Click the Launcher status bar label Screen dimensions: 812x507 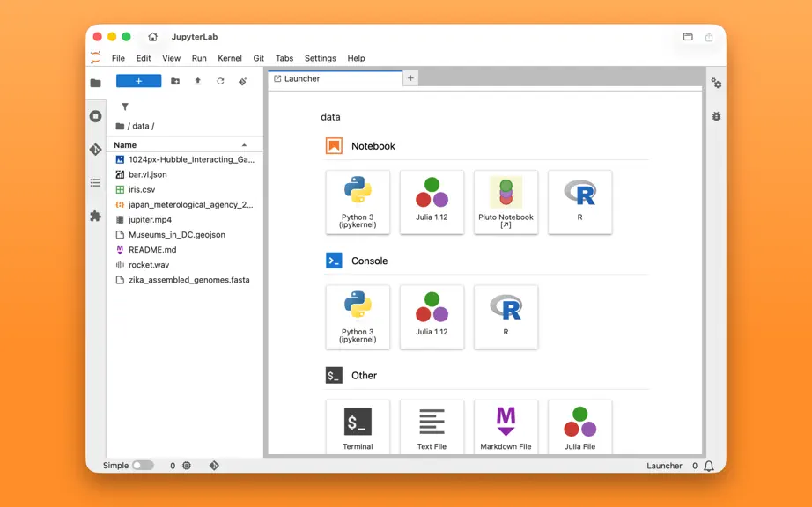[x=664, y=466]
